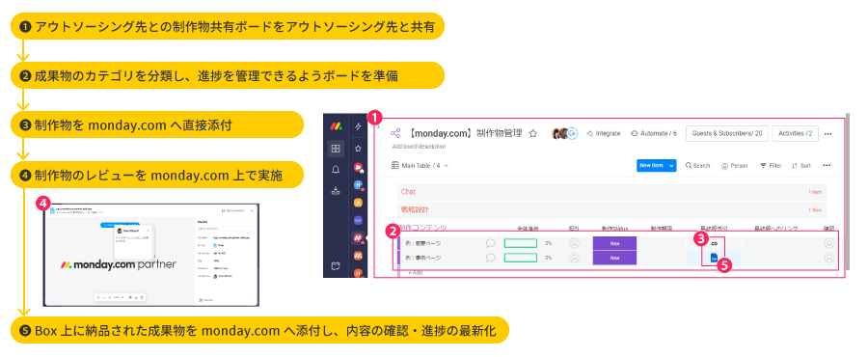The image size is (868, 357).
Task: Open the New Item dropdown arrow
Action: click(672, 166)
